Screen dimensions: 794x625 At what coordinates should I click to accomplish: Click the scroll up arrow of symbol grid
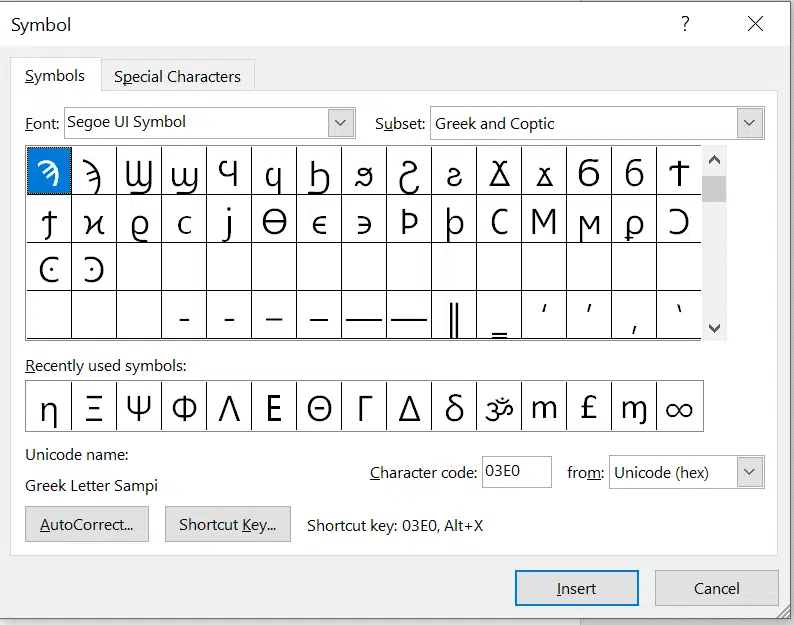[714, 160]
